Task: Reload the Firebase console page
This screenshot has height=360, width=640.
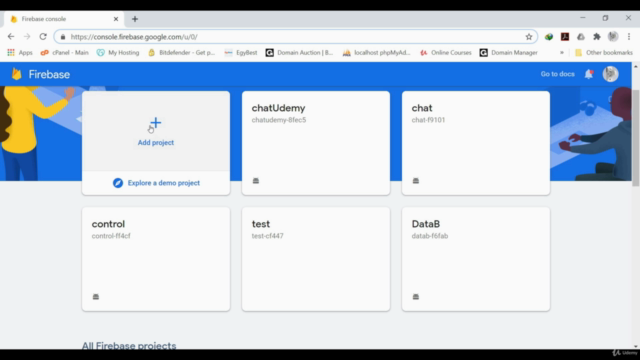Action: (x=43, y=37)
